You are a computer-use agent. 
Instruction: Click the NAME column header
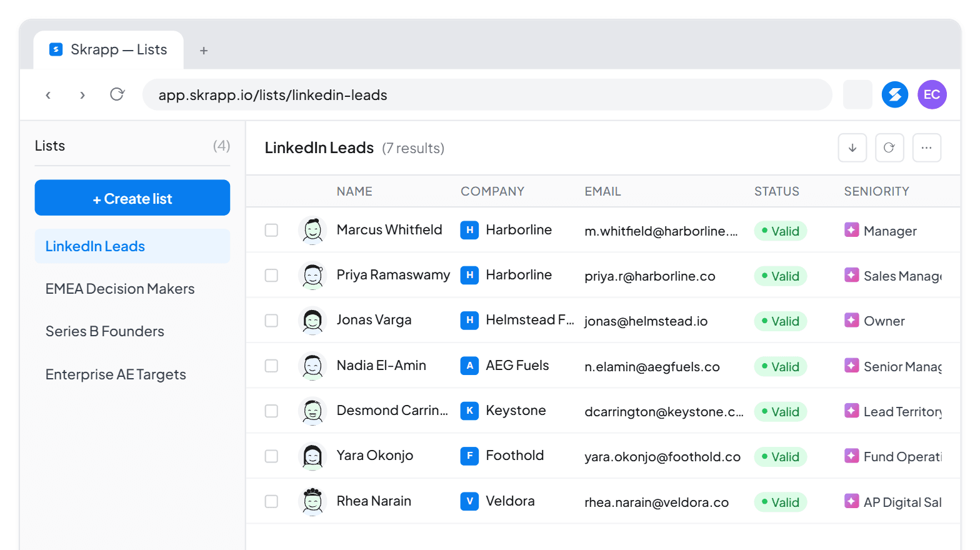tap(354, 191)
